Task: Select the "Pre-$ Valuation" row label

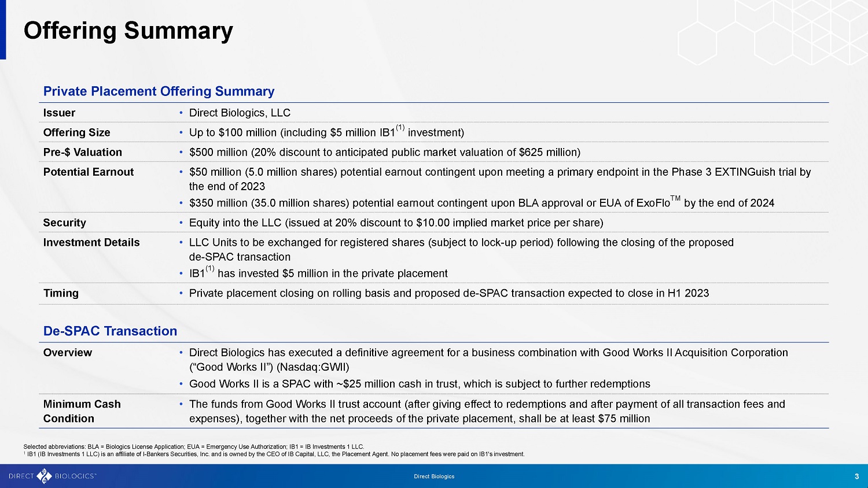Action: (x=82, y=152)
